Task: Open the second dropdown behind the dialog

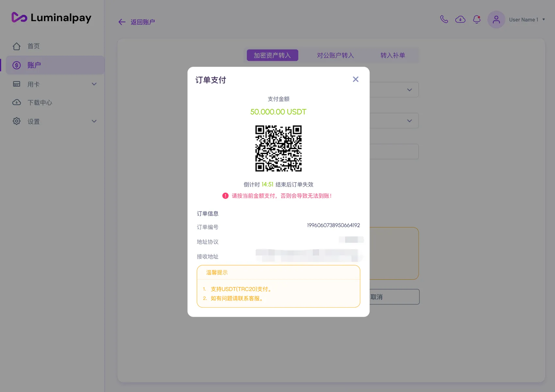Action: pyautogui.click(x=409, y=121)
